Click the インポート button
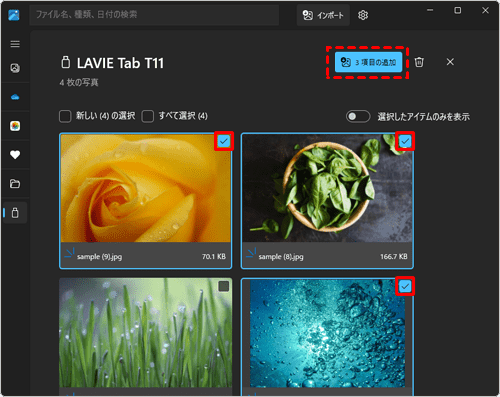 [x=323, y=15]
